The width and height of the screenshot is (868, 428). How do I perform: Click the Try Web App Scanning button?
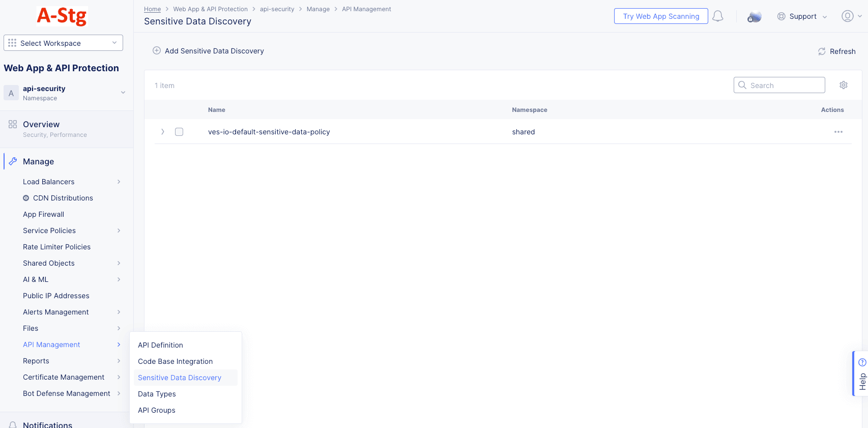click(x=661, y=16)
